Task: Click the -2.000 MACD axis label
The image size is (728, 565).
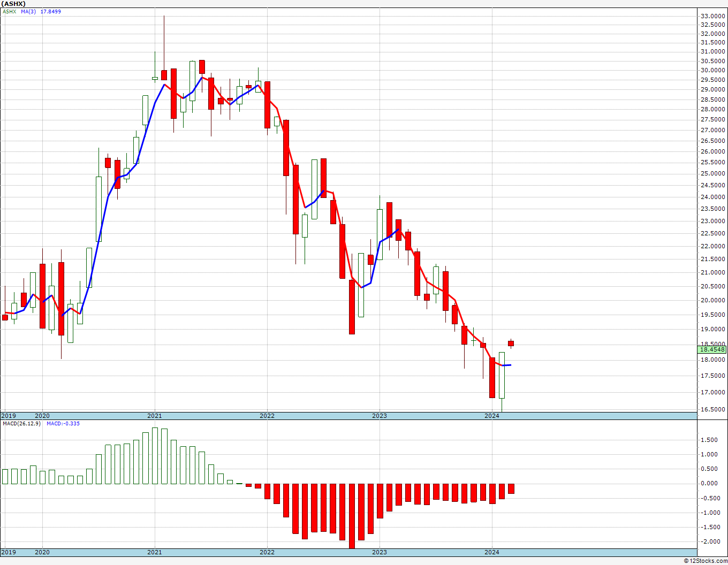Action: click(710, 541)
